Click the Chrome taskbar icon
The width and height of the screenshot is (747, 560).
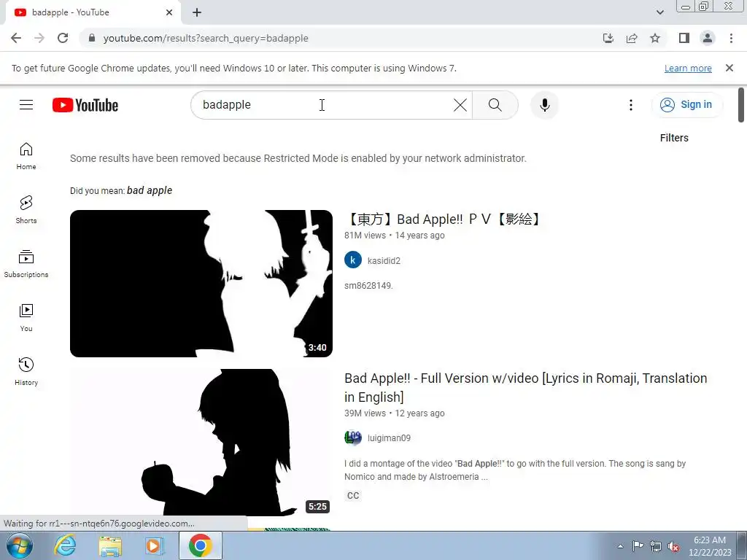(x=201, y=545)
